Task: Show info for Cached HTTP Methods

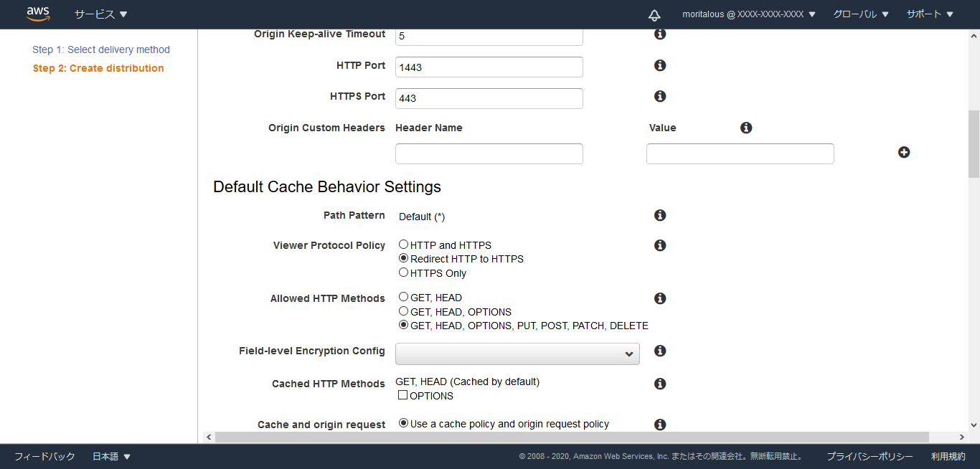Action: (x=660, y=384)
